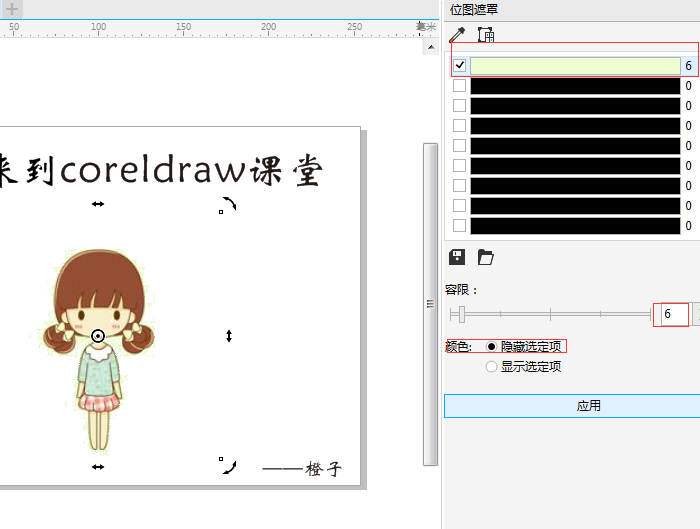
Task: Click the right-side vertical skew handle
Action: pyautogui.click(x=229, y=336)
